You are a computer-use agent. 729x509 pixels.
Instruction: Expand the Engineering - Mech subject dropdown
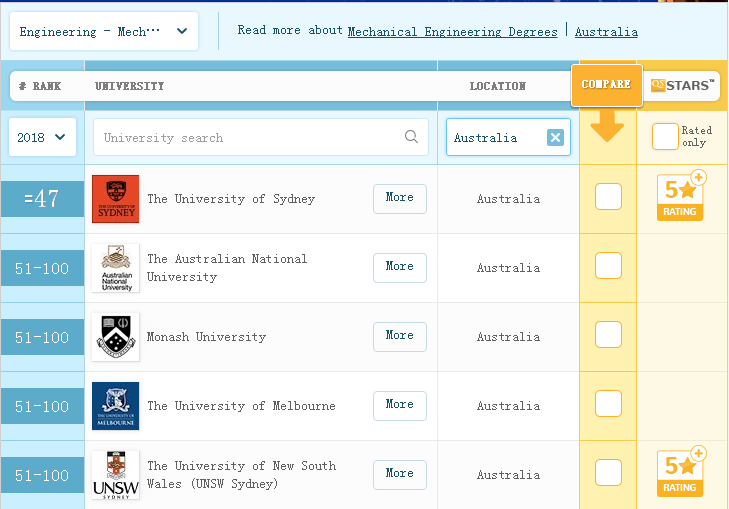(x=104, y=32)
